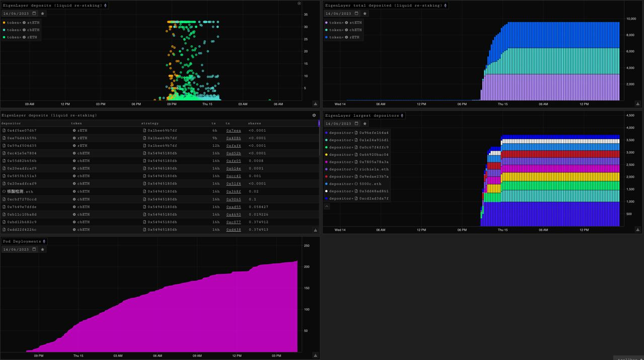Open 'EigenLayer largest depositors' title dropdown
Screen dimensions: 644x360
coord(364,116)
